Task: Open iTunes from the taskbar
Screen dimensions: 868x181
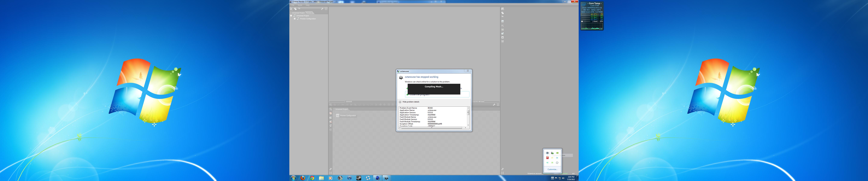Action: pyautogui.click(x=349, y=178)
